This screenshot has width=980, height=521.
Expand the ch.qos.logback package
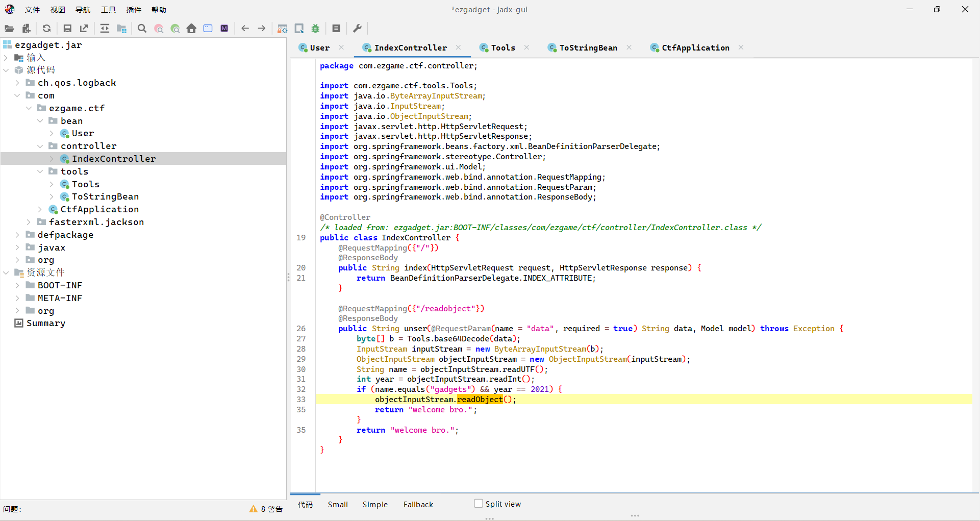(x=17, y=83)
